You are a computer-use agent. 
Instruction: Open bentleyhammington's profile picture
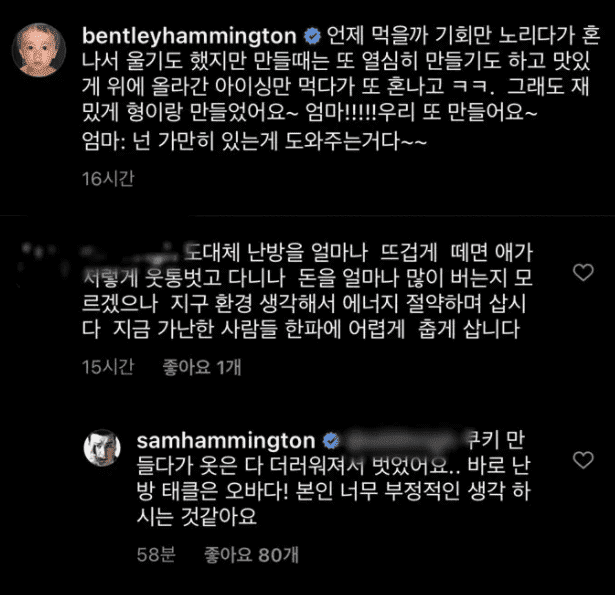tap(39, 50)
